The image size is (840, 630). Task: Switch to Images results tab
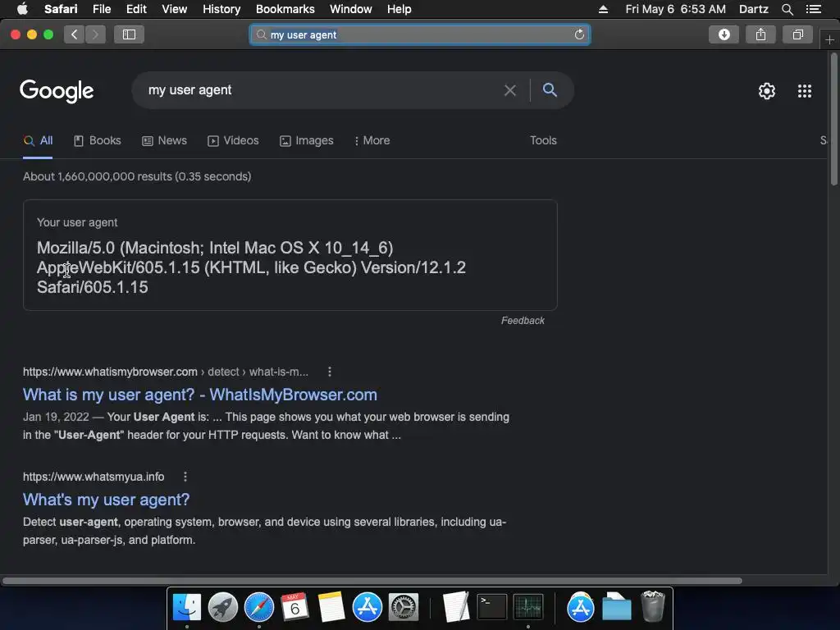pos(307,141)
